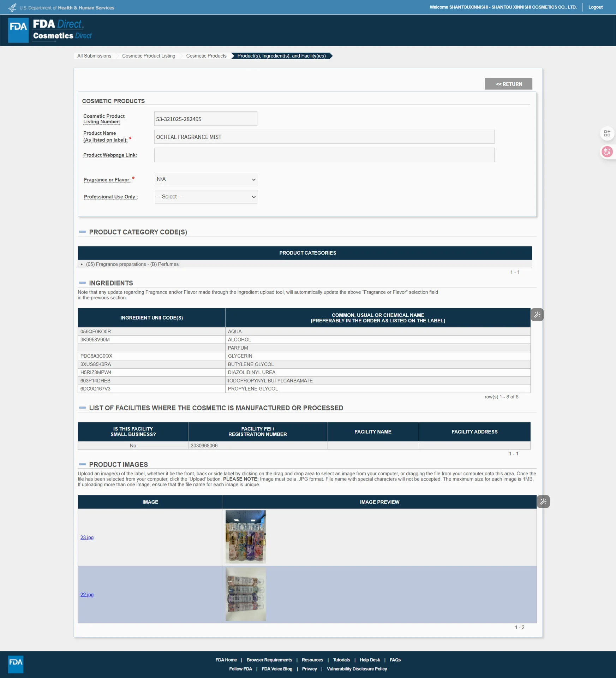Collapse the Product Images section
The image size is (616, 678).
coord(83,464)
